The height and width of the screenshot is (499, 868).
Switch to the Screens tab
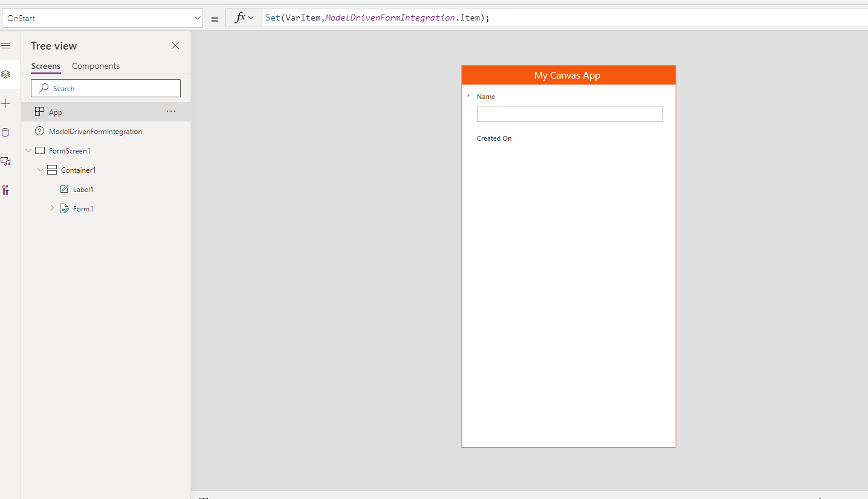tap(46, 66)
